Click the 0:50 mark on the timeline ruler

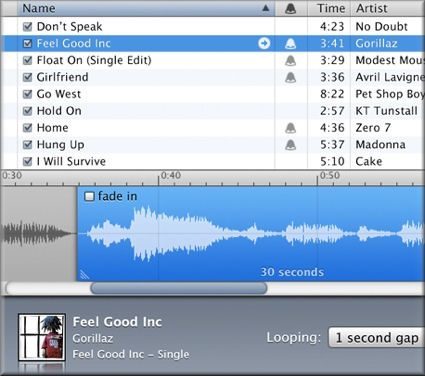[329, 176]
